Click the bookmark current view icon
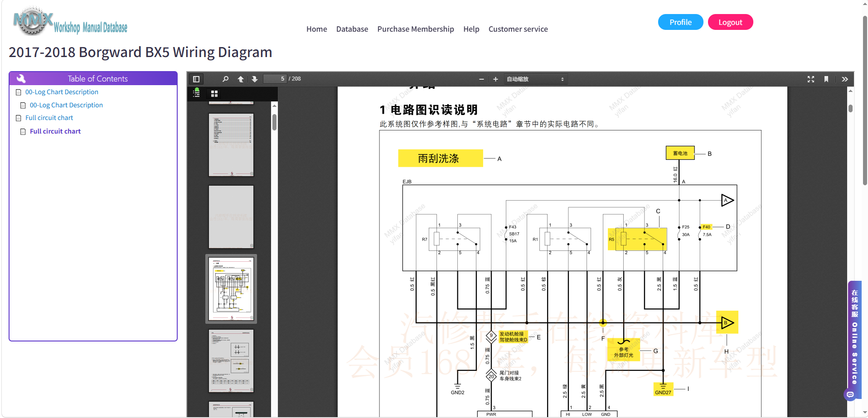Image resolution: width=868 pixels, height=418 pixels. [x=826, y=79]
